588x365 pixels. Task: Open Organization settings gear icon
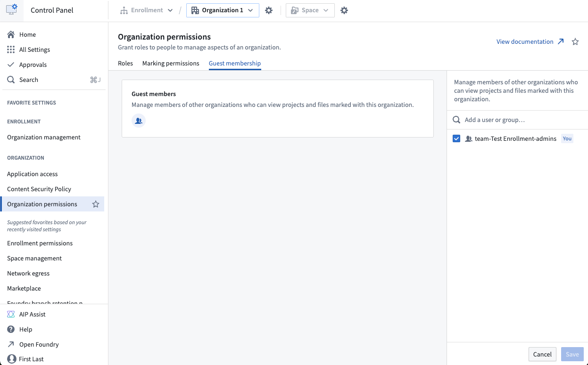pos(269,10)
